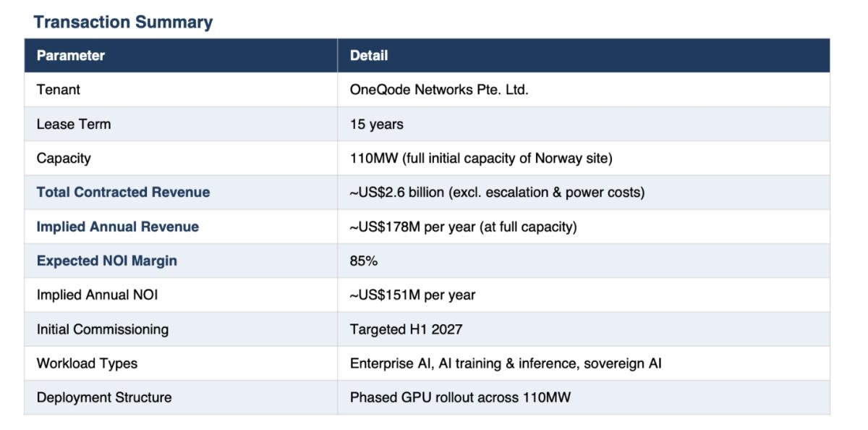868x430 pixels.
Task: Select the 85% margin value
Action: pos(364,261)
